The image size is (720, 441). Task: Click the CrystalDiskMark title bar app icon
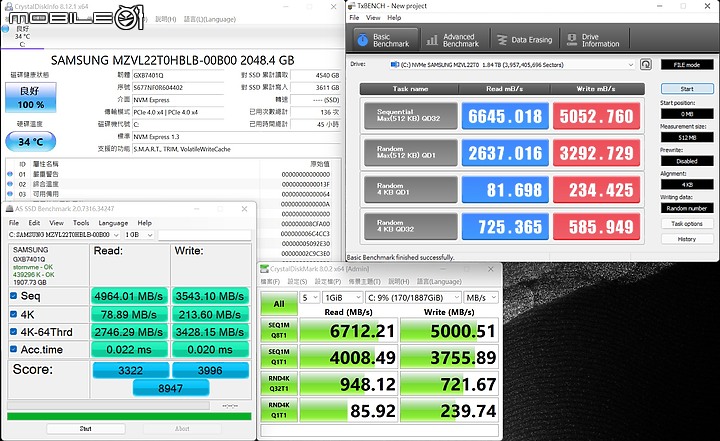click(264, 269)
